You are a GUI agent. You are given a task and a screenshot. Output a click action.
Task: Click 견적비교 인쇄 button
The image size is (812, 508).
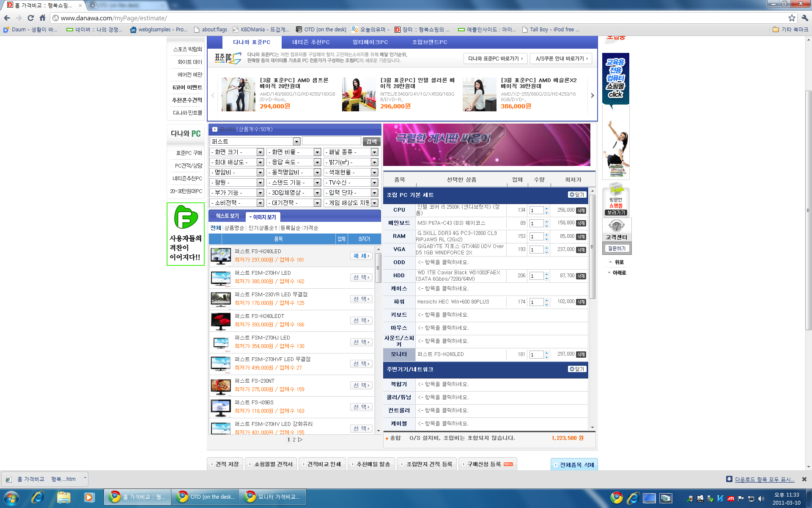[x=322, y=464]
